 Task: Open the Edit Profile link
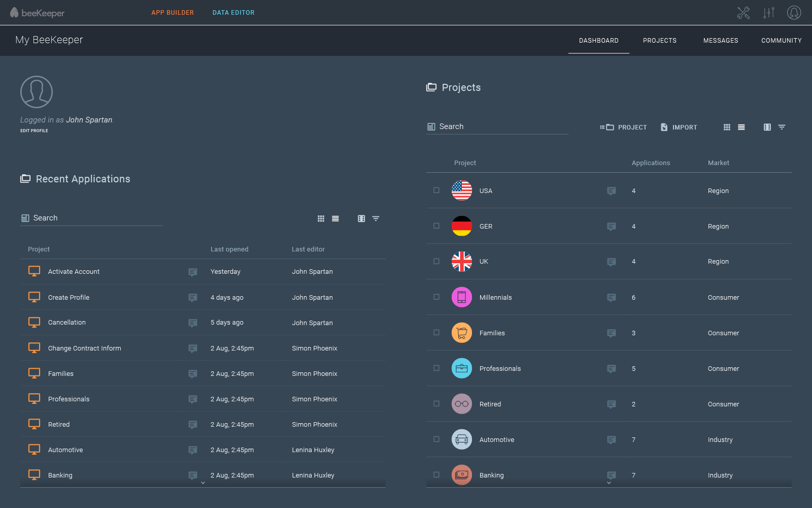tap(34, 131)
